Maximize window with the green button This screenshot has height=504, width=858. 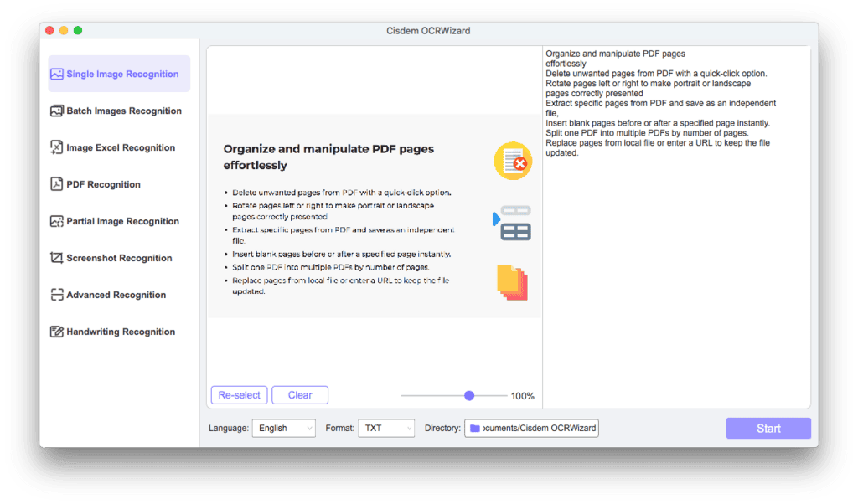coord(78,31)
